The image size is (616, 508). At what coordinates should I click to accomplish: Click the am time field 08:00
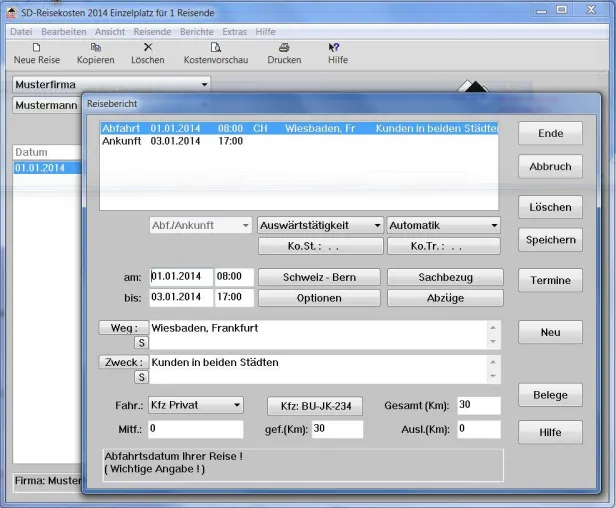[234, 277]
